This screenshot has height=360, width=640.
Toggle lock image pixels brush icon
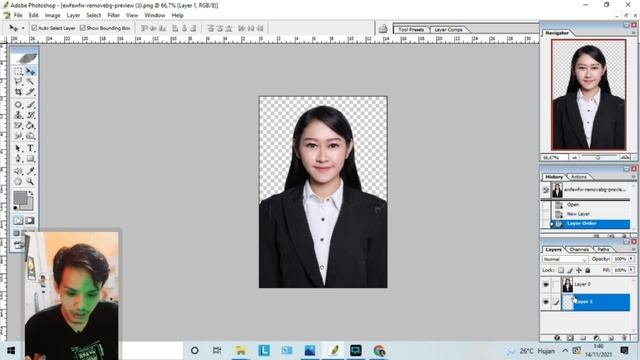pyautogui.click(x=570, y=270)
